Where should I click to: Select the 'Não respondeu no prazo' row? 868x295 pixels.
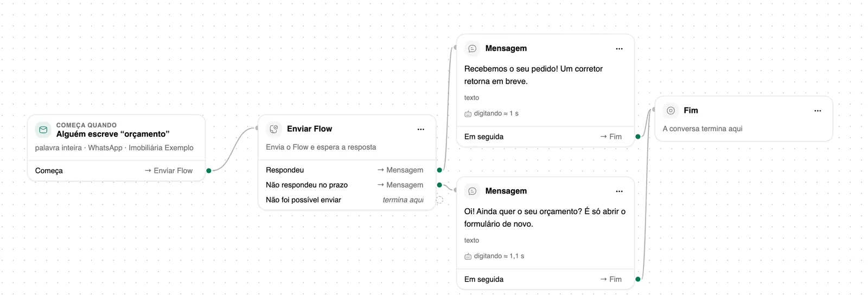(347, 185)
